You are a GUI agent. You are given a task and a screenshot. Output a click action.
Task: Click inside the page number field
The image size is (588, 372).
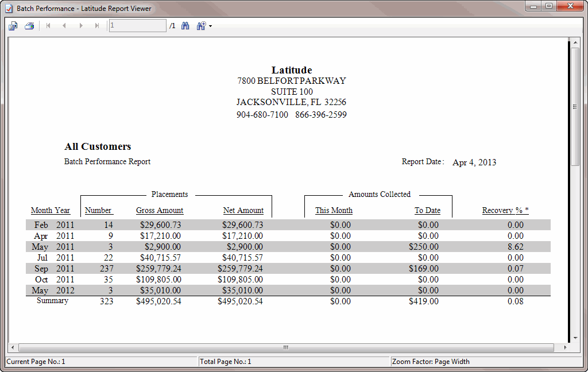[137, 25]
